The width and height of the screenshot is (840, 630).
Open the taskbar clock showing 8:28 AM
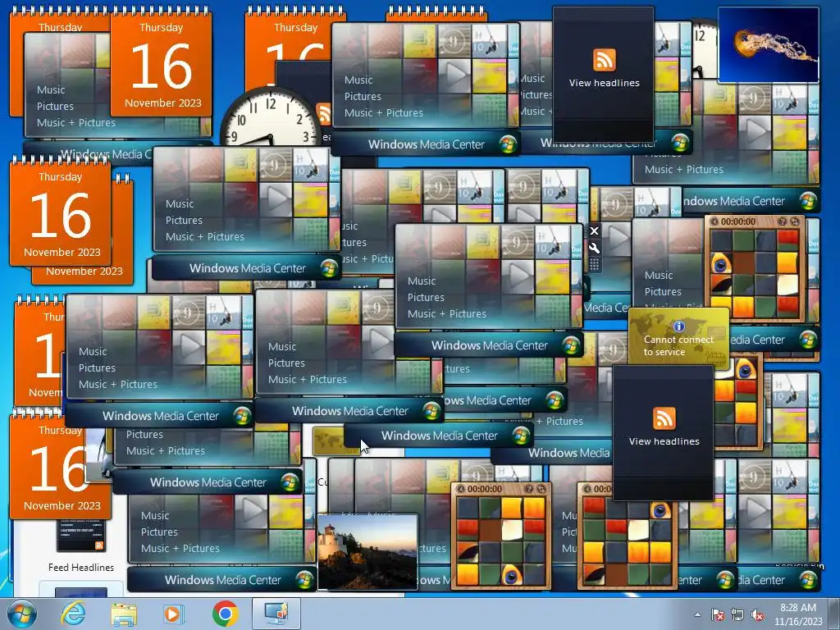797,614
